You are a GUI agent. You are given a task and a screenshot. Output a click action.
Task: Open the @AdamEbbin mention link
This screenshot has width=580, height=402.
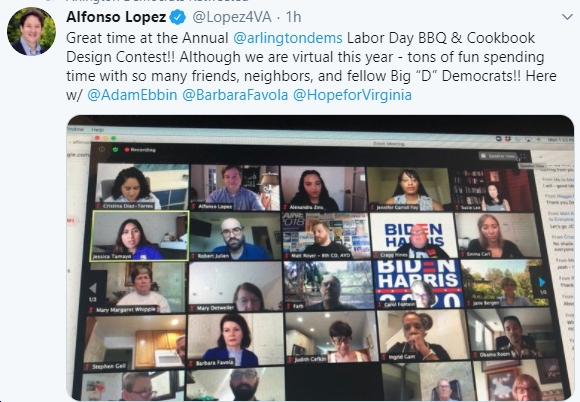(132, 95)
